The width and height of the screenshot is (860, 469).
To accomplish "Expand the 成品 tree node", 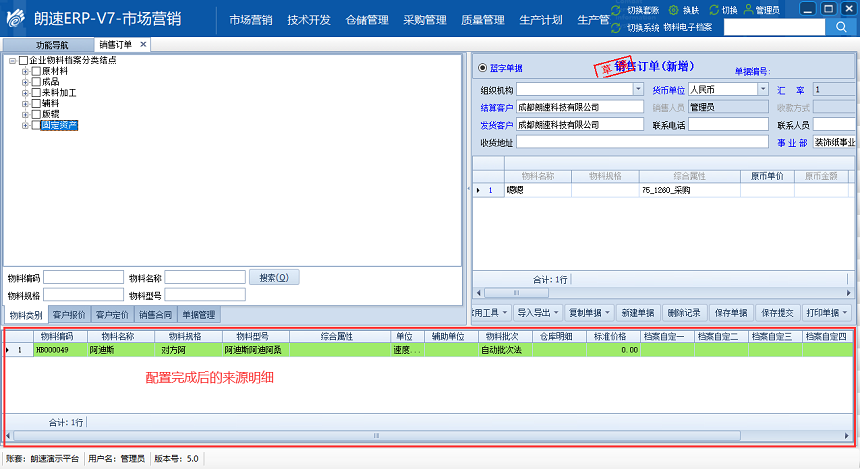I will [x=25, y=82].
